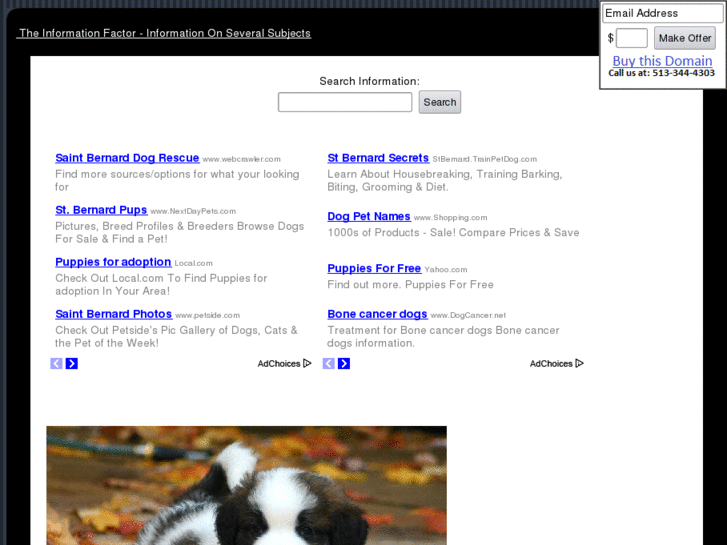Select www.Shopping.com source text
The height and width of the screenshot is (545, 727).
pos(450,218)
